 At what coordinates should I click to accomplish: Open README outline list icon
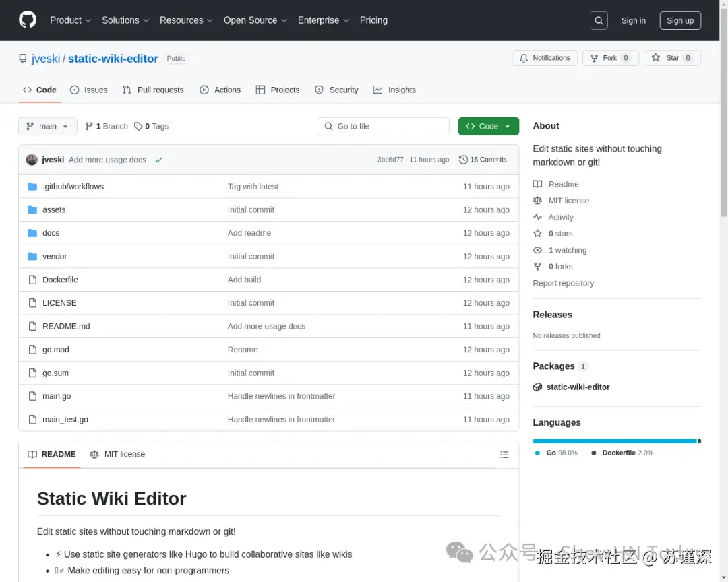tap(504, 455)
